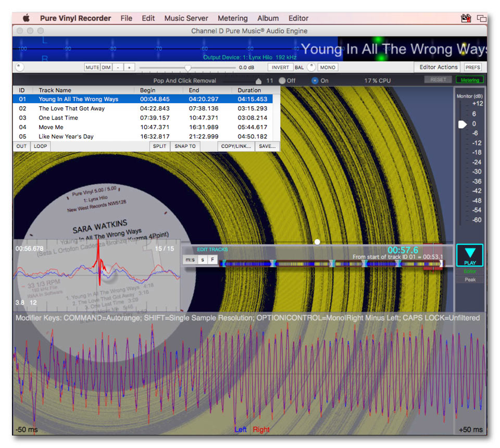Open PREFS
This screenshot has width=500, height=448.
pos(472,67)
